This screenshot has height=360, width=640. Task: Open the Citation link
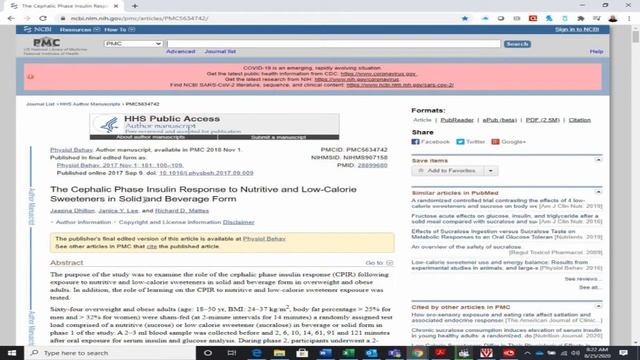tap(580, 120)
